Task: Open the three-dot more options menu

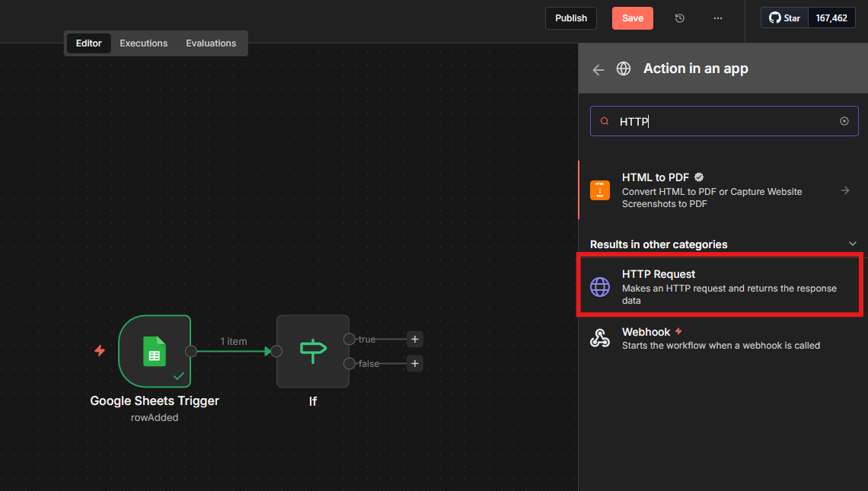Action: pyautogui.click(x=717, y=18)
